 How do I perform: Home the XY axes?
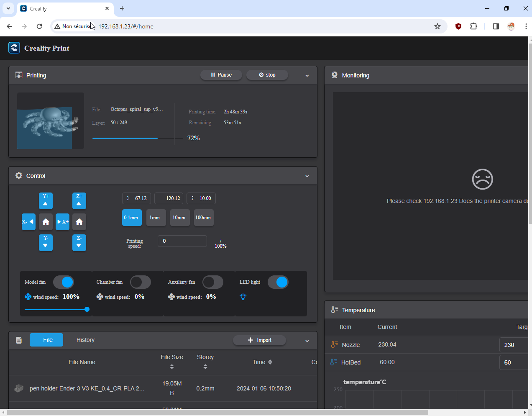click(46, 222)
